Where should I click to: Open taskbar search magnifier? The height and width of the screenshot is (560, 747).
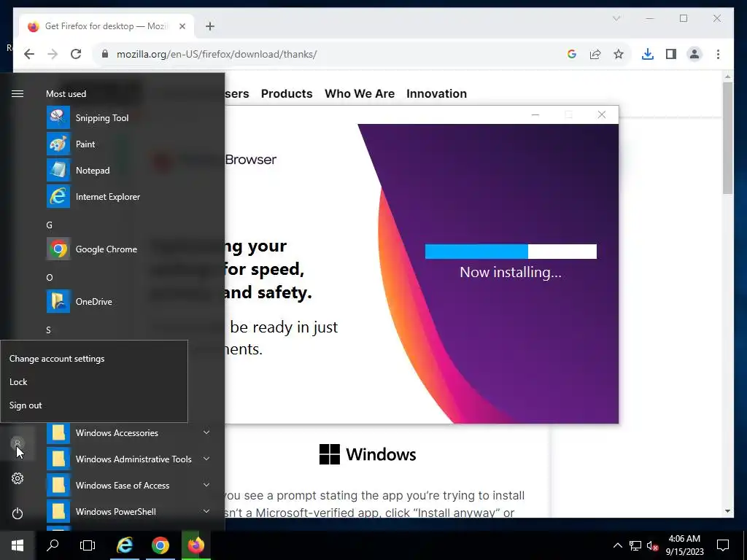tap(53, 545)
